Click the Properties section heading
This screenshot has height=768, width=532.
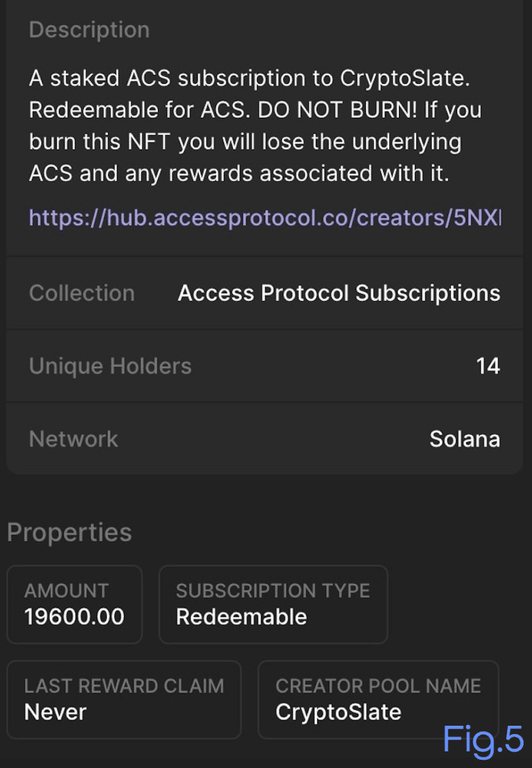[69, 532]
